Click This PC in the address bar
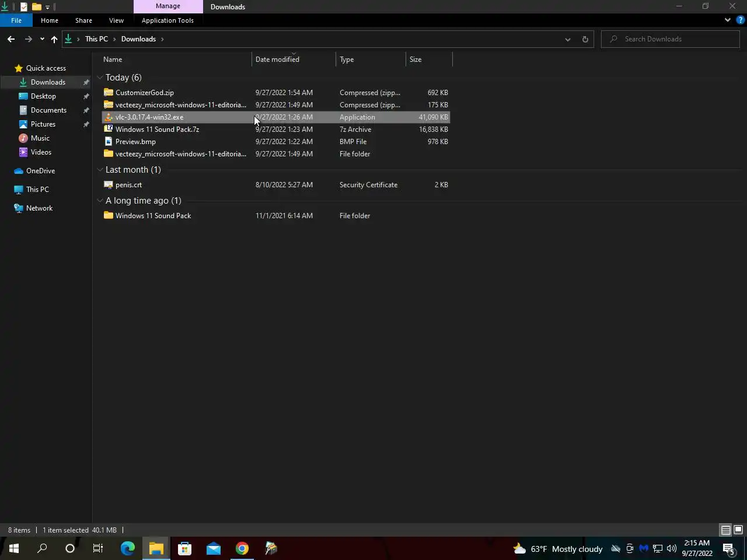Image resolution: width=747 pixels, height=560 pixels. click(96, 39)
